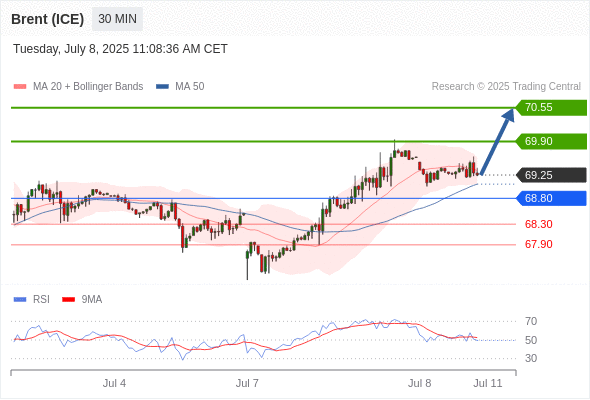Select the 70.55 resistance price tag
The height and width of the screenshot is (400, 590).
pyautogui.click(x=551, y=108)
